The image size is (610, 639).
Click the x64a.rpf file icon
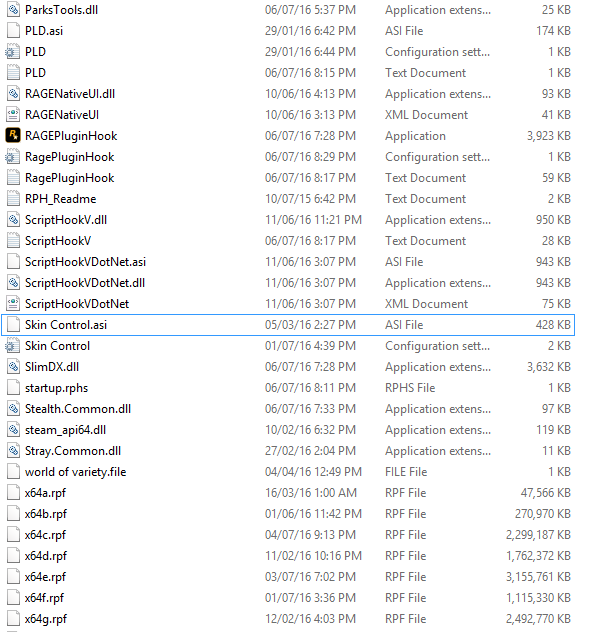(13, 493)
